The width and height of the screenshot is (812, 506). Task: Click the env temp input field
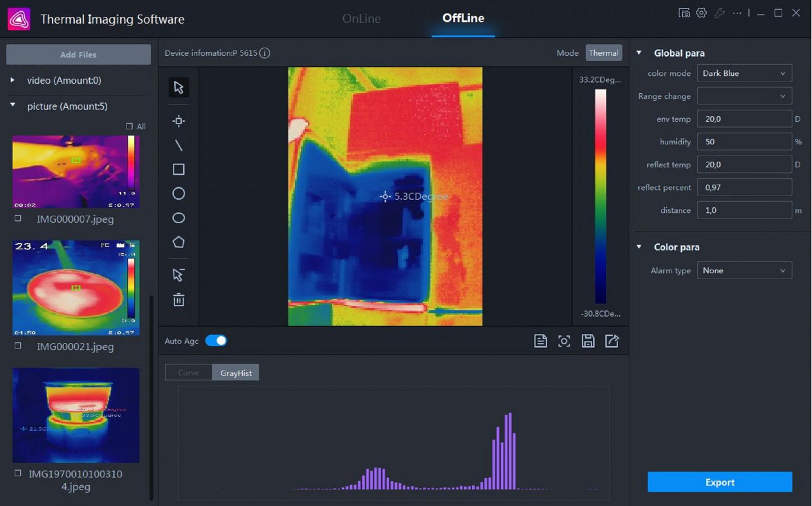744,119
